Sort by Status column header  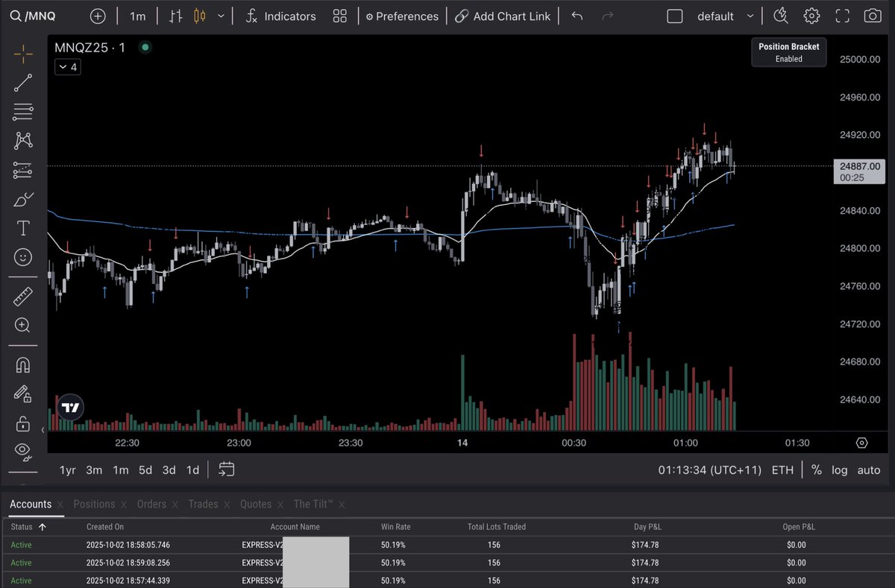coord(28,526)
